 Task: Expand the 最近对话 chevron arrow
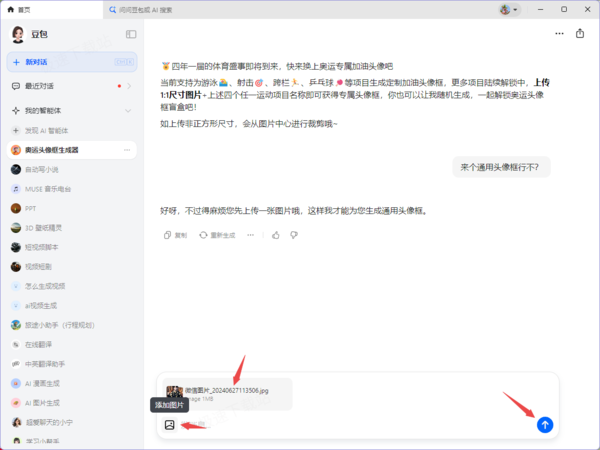coord(129,86)
